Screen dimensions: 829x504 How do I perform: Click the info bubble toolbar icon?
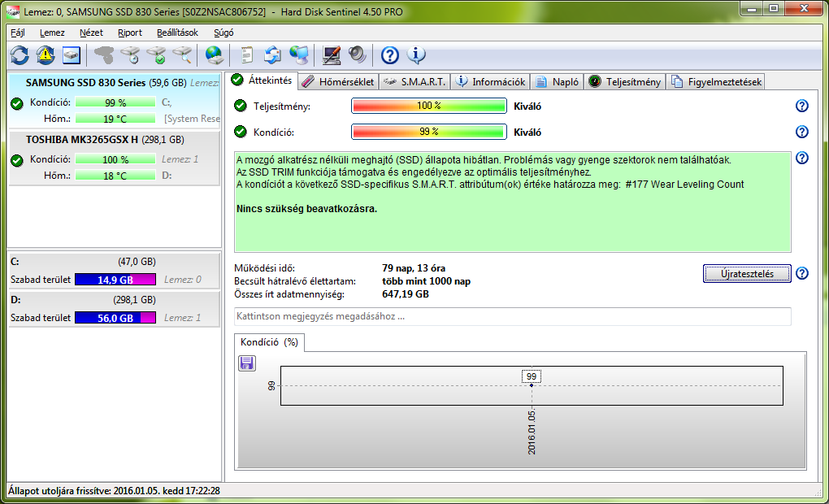tap(416, 55)
